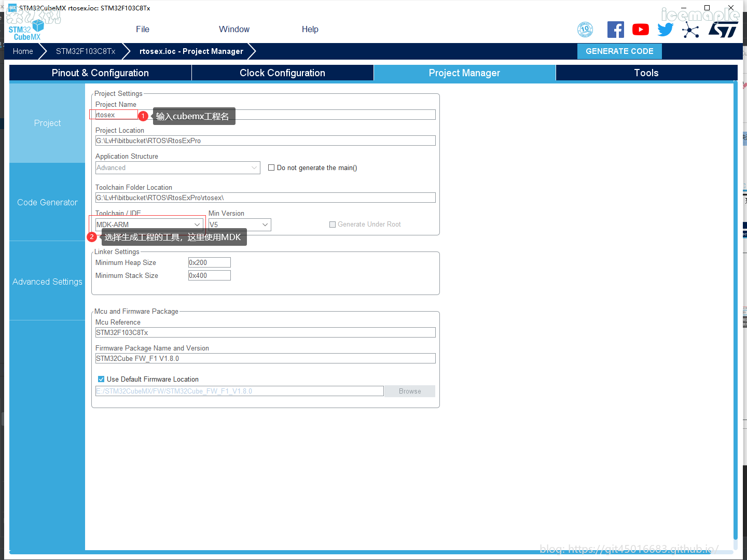747x560 pixels.
Task: Open the Help menu
Action: [x=310, y=30]
